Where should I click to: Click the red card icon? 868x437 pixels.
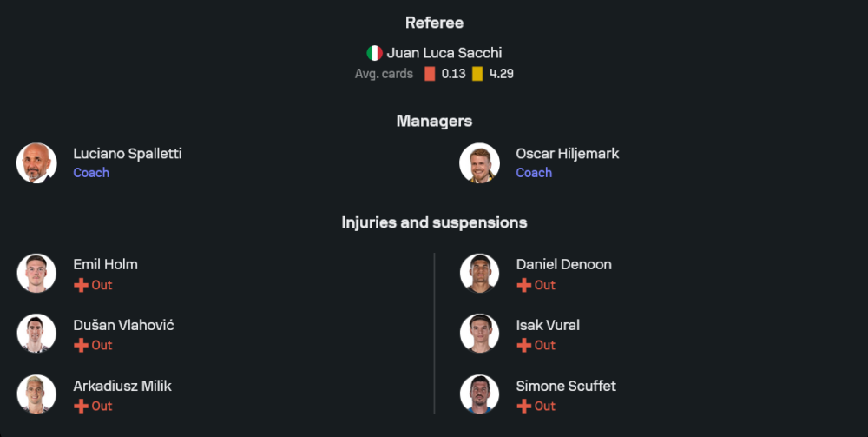click(430, 74)
